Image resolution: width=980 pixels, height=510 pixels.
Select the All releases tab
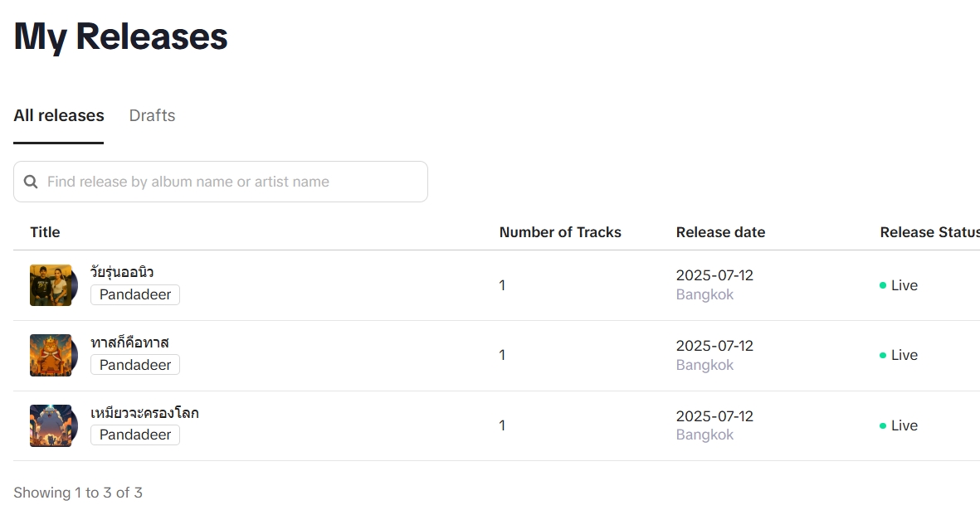coord(59,115)
